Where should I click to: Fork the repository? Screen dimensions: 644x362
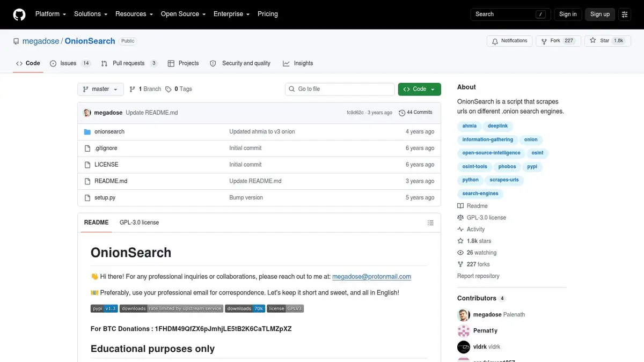click(558, 41)
